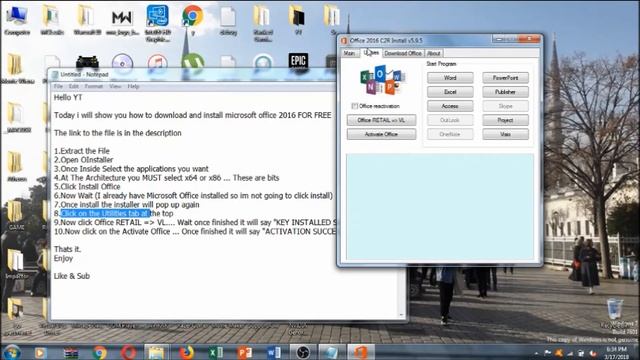Screen dimensions: 640x360
Task: Click the Notepad icon in its title bar
Action: (x=55, y=74)
